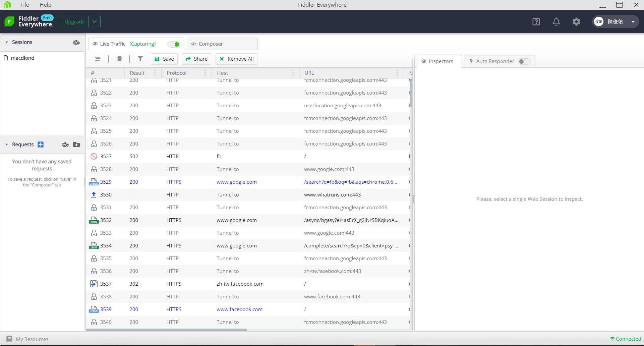Collapse the Requests section

7,145
